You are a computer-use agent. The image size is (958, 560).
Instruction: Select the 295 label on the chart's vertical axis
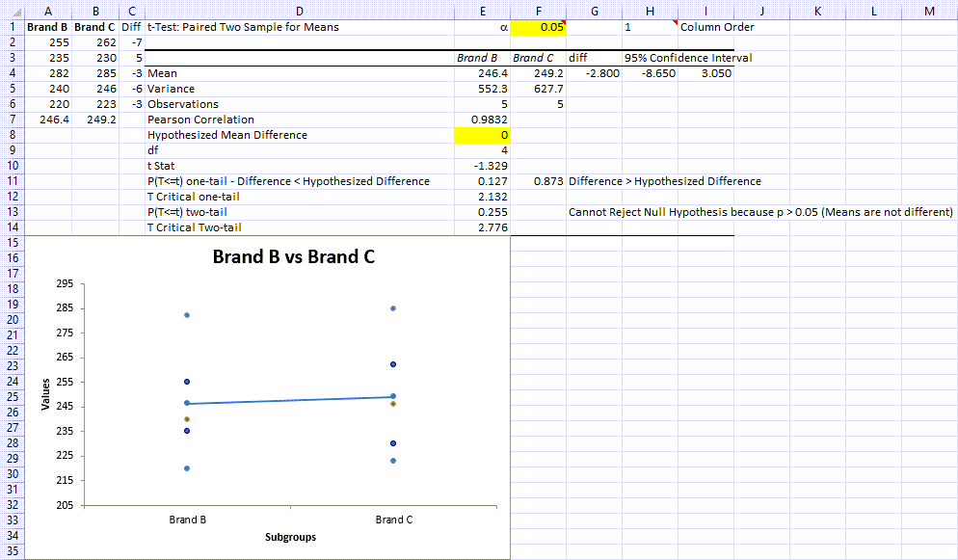click(65, 284)
